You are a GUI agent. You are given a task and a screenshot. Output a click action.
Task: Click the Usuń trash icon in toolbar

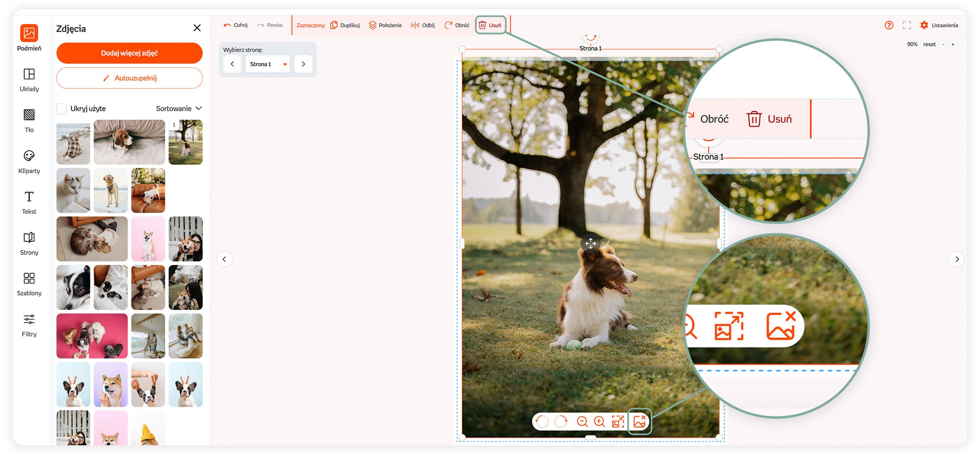pyautogui.click(x=482, y=25)
